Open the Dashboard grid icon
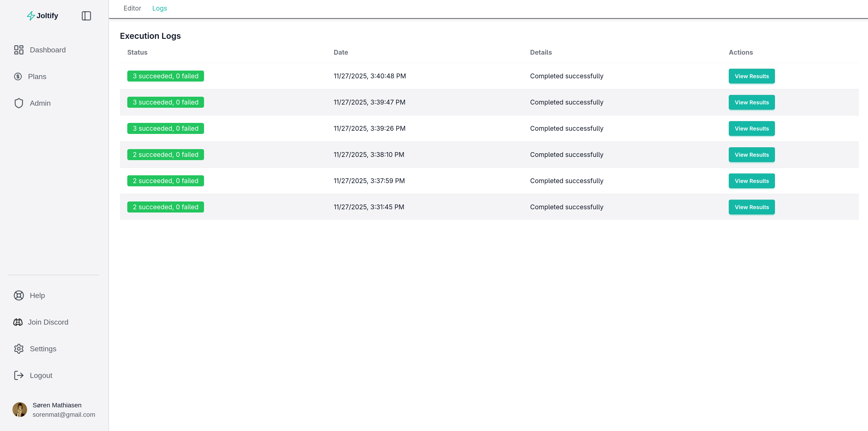 pos(19,50)
